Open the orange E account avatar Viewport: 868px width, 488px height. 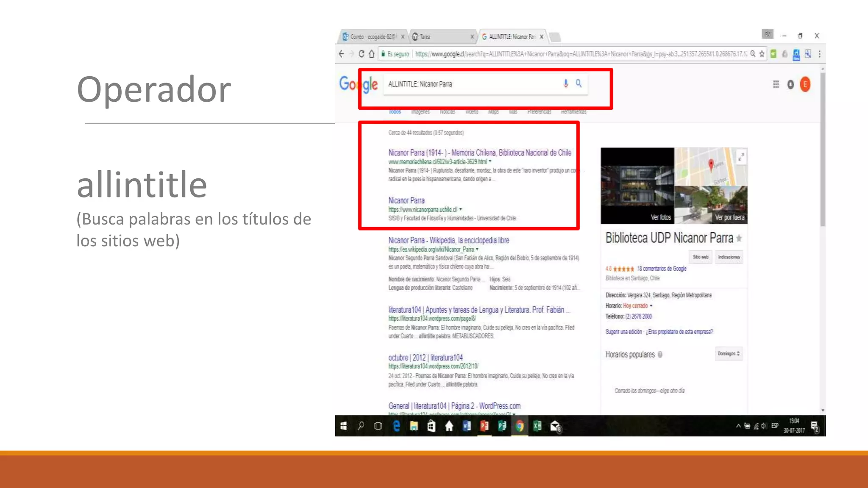pyautogui.click(x=805, y=84)
